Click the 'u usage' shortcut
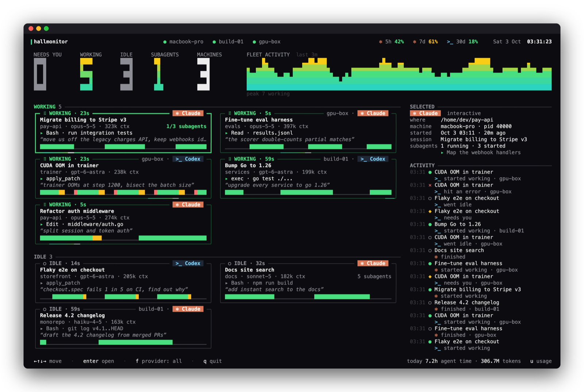This screenshot has height=392, width=584. pos(541,361)
